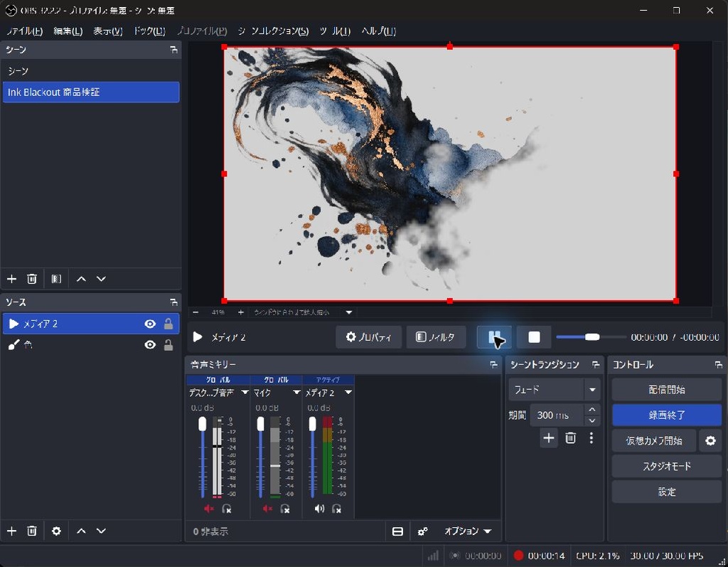
Task: Toggle mixer layout icon
Action: point(398,531)
